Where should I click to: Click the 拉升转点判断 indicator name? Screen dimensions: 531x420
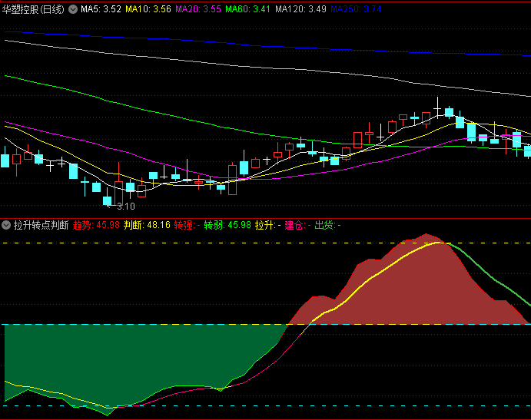(x=41, y=225)
